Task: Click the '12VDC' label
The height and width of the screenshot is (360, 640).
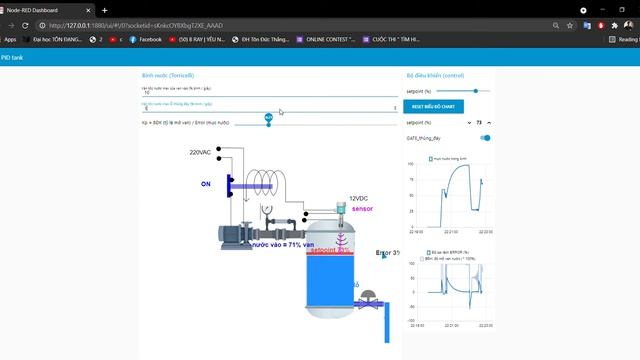Action: pos(358,198)
